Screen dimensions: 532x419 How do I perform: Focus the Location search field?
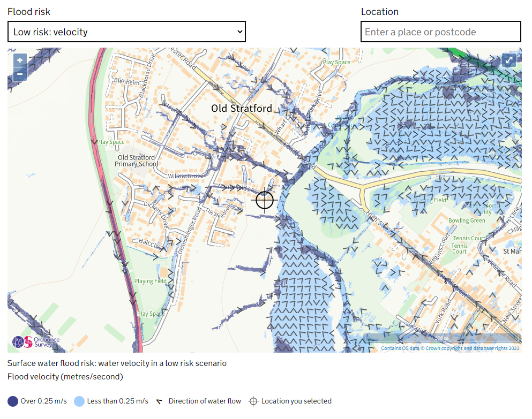[440, 32]
